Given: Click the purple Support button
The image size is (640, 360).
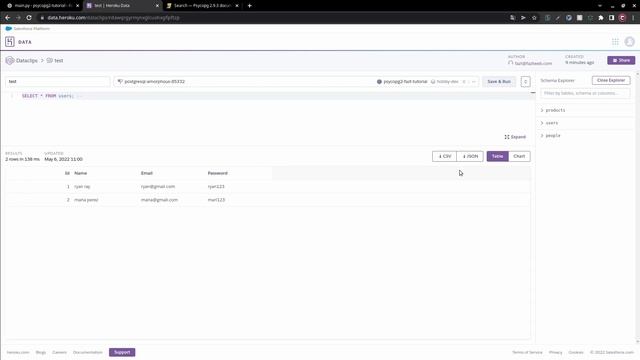Looking at the screenshot, I should [122, 352].
